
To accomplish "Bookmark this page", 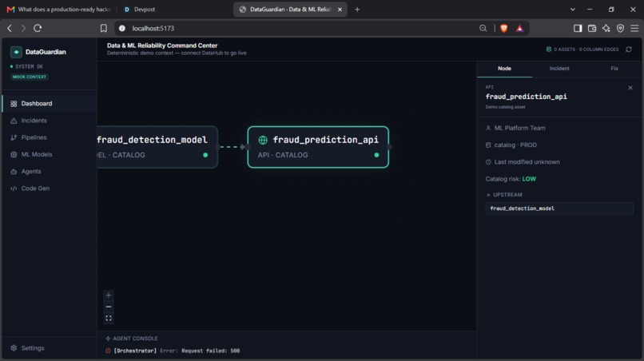I will (x=104, y=28).
